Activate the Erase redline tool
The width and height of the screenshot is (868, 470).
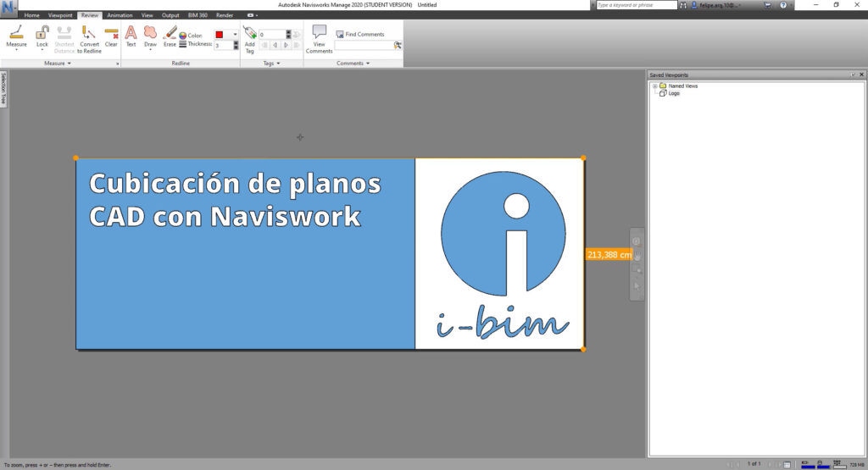(x=170, y=36)
